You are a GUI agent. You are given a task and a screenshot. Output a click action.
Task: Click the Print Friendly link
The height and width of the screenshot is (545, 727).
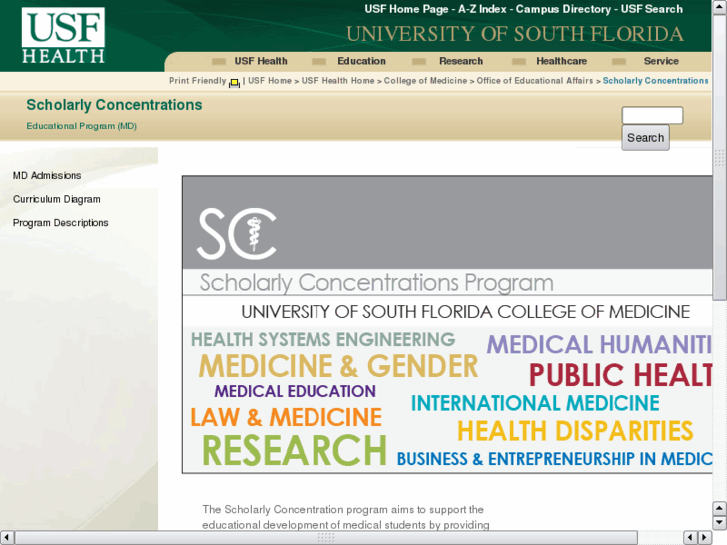coord(198,81)
